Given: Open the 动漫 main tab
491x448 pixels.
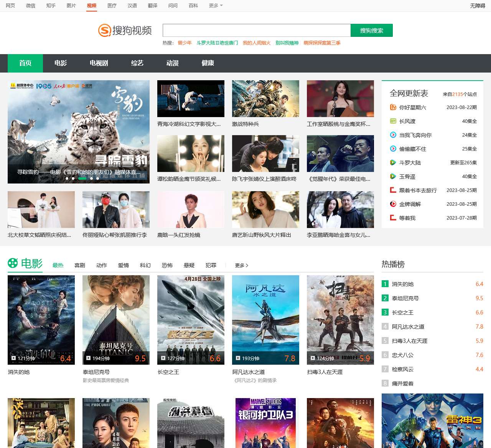Looking at the screenshot, I should point(173,63).
